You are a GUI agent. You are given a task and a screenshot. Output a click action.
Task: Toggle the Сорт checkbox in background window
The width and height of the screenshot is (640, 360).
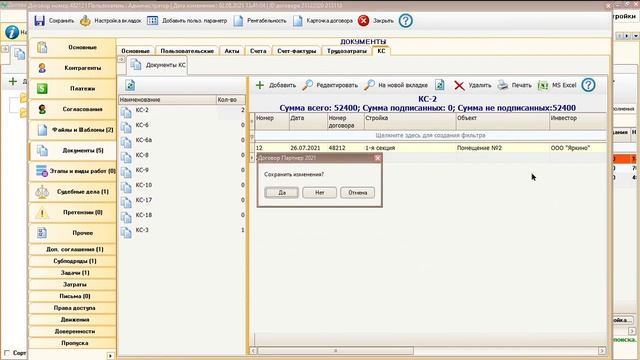[7, 352]
